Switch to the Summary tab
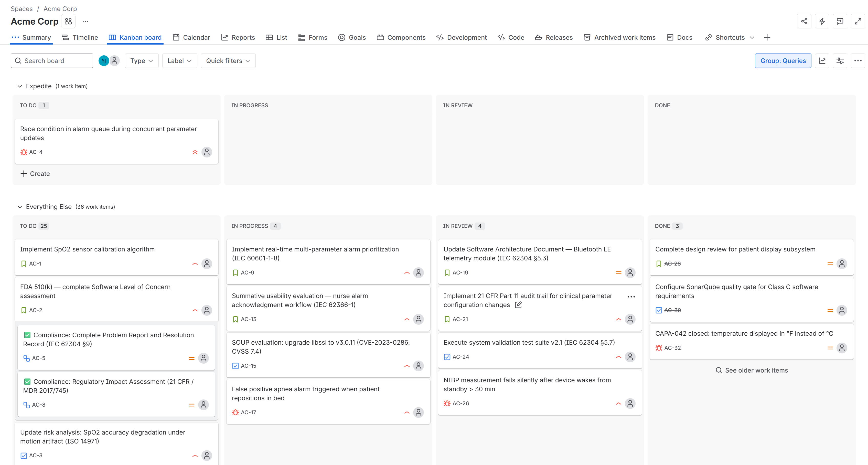868x465 pixels. point(31,37)
